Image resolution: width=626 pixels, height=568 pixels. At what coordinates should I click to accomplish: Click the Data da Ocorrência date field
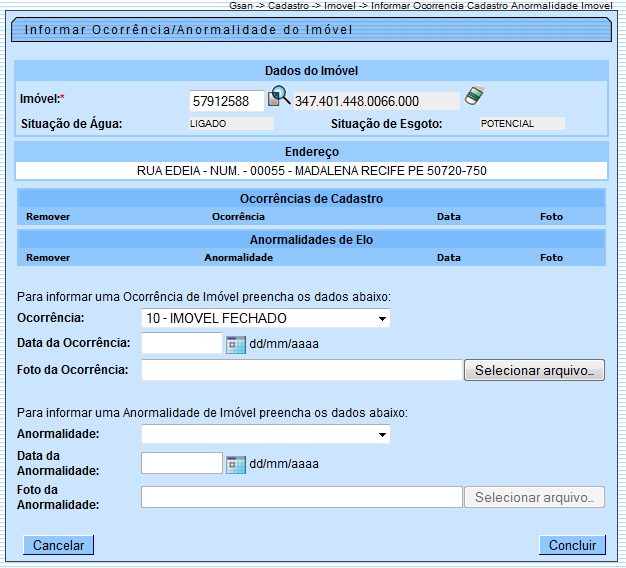(x=181, y=344)
